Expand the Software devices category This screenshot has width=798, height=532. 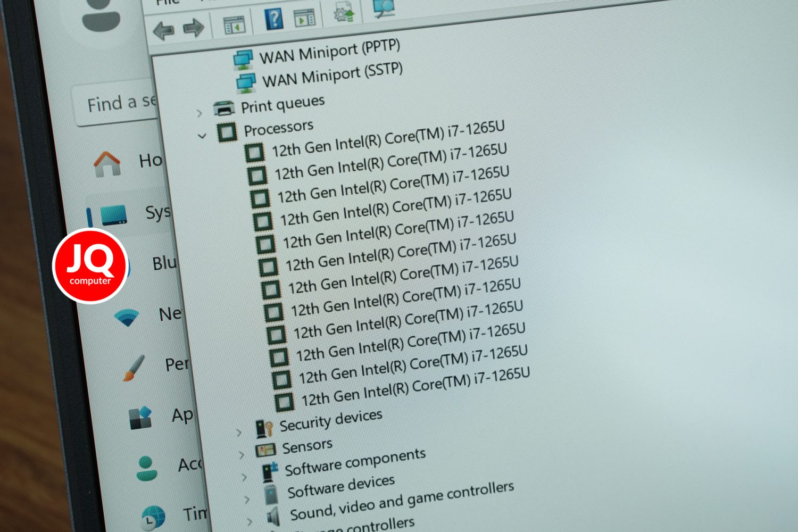point(247,500)
